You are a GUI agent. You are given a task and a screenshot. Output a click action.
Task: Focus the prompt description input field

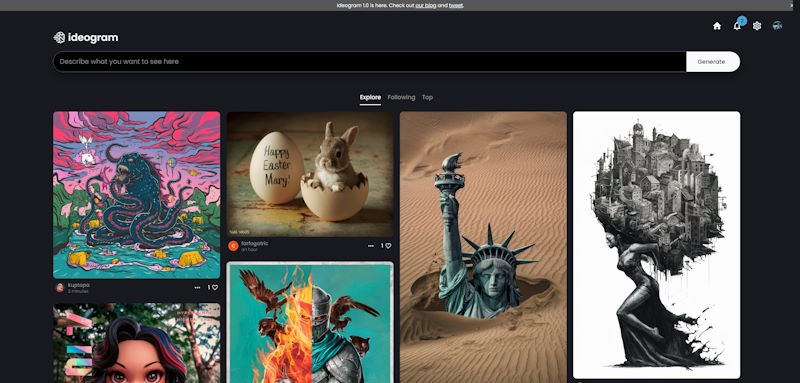tap(369, 62)
